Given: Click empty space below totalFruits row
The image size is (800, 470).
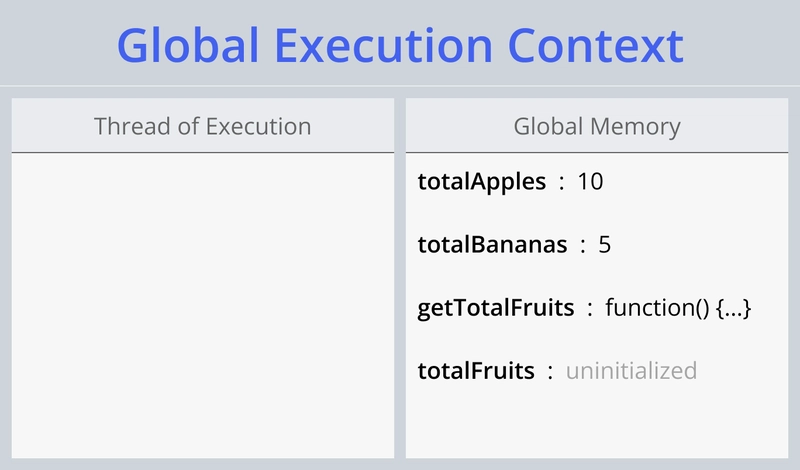Looking at the screenshot, I should coord(597,424).
